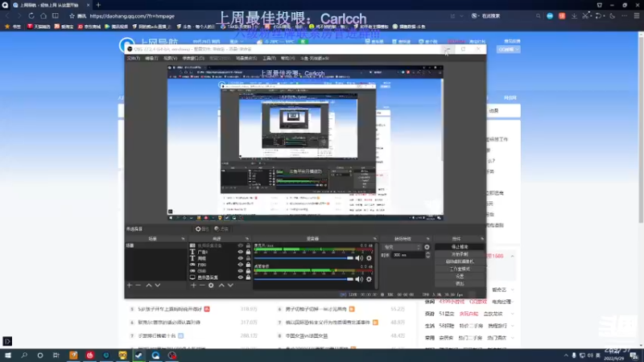Open OBS Scene Collection menu
Screen dimensions: 644x362
246,58
